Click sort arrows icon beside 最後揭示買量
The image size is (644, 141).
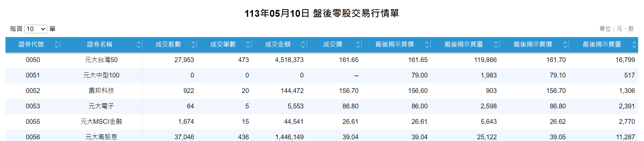point(496,45)
